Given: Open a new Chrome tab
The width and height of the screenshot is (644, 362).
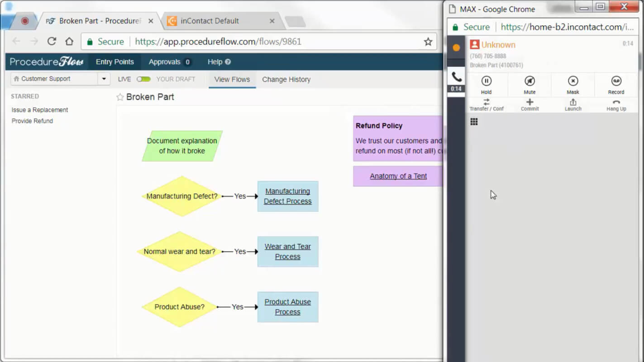Looking at the screenshot, I should click(295, 21).
